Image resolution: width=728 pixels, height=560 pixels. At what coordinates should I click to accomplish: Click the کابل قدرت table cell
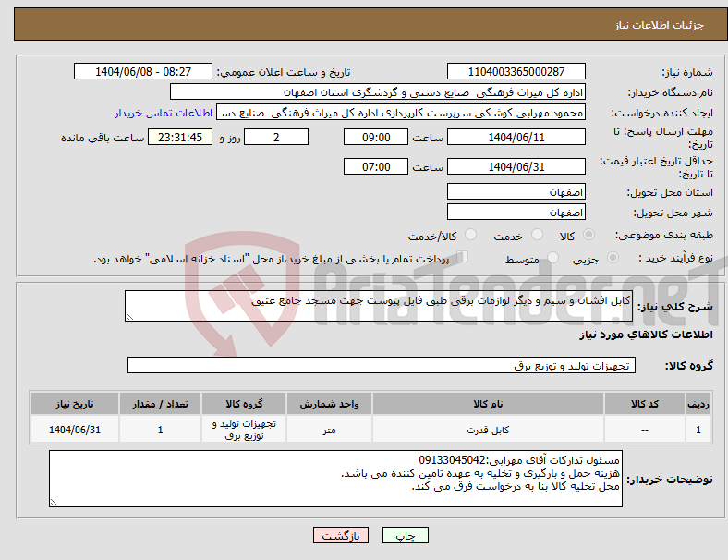(x=488, y=430)
